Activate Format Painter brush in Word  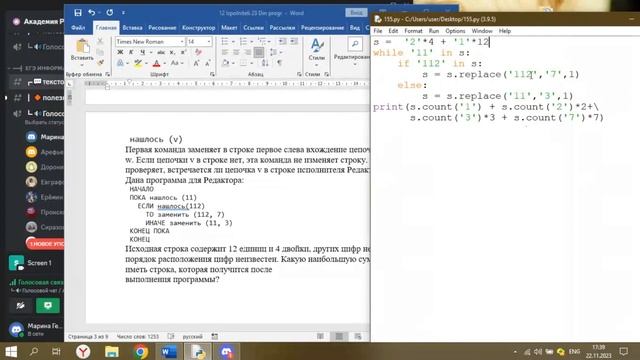point(100,62)
